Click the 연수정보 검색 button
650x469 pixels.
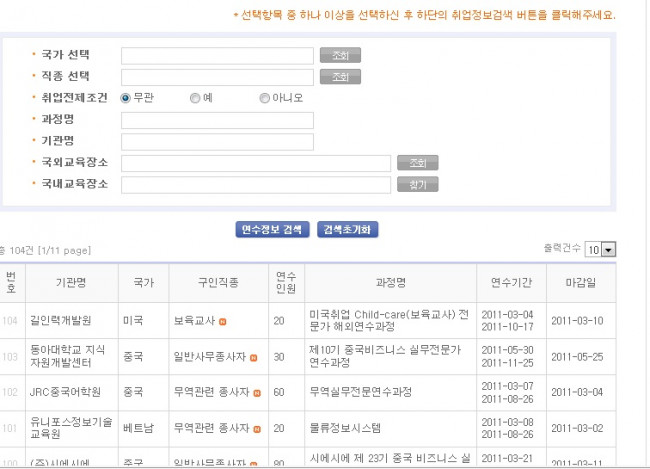[x=272, y=229]
